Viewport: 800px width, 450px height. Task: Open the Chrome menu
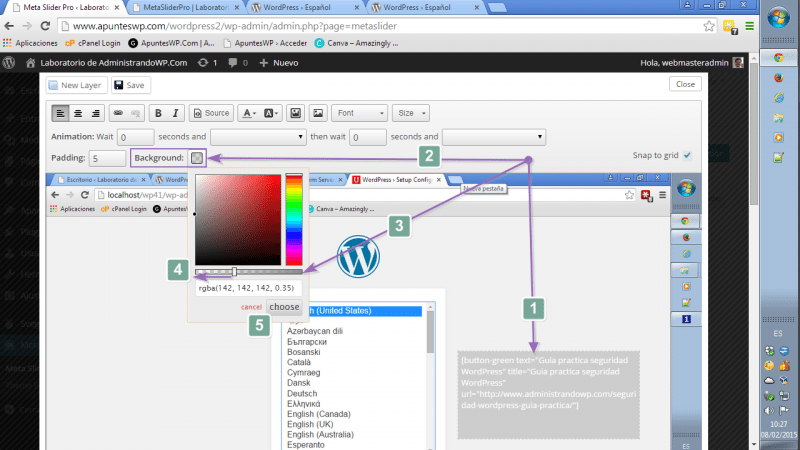[749, 26]
